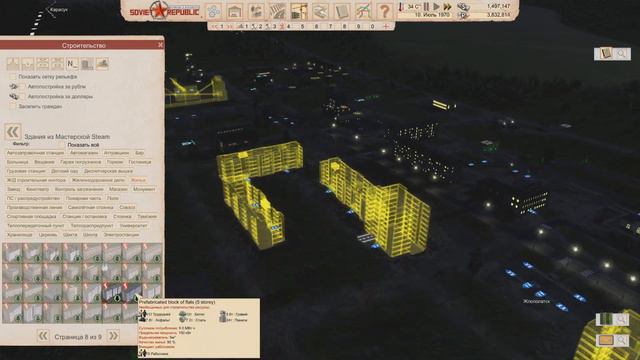The image size is (640, 360).
Task: Enable Автопостройка за рубли checkbox
Action: [22, 87]
